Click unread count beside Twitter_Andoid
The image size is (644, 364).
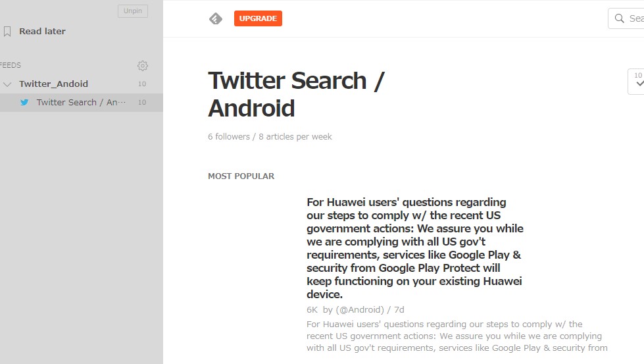point(142,84)
